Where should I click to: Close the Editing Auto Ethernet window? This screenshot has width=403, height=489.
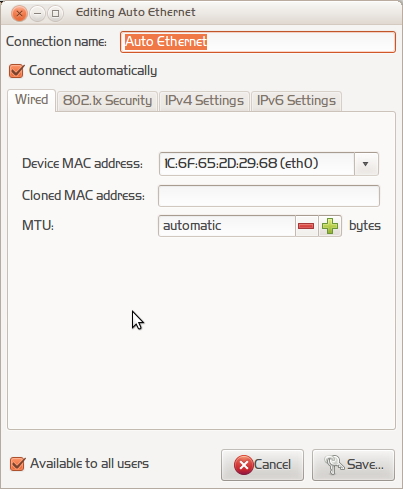pos(19,14)
